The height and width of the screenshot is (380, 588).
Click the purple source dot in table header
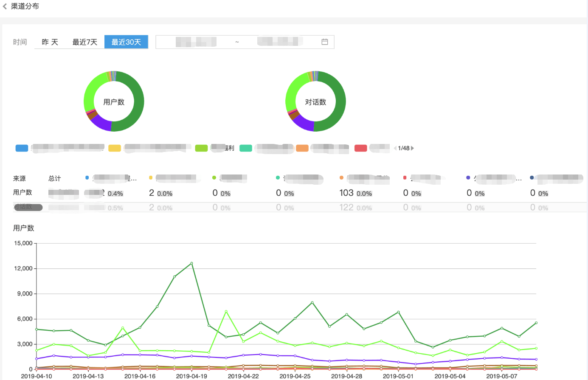468,177
